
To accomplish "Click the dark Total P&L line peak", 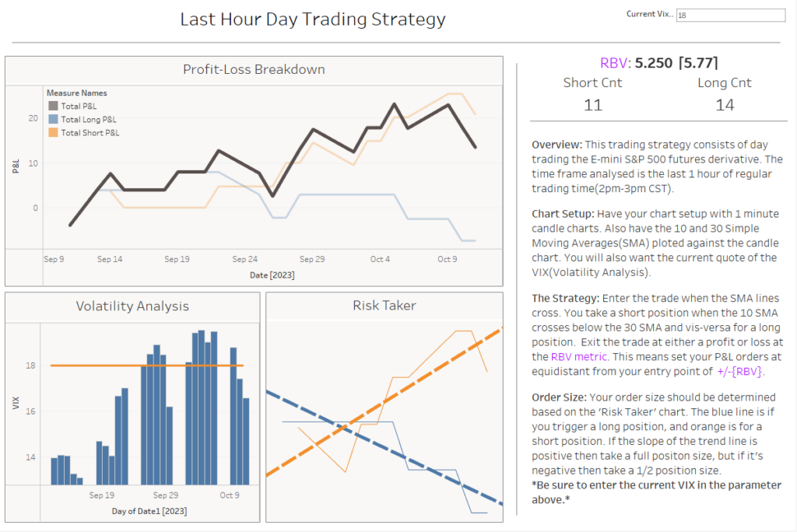I will click(394, 102).
